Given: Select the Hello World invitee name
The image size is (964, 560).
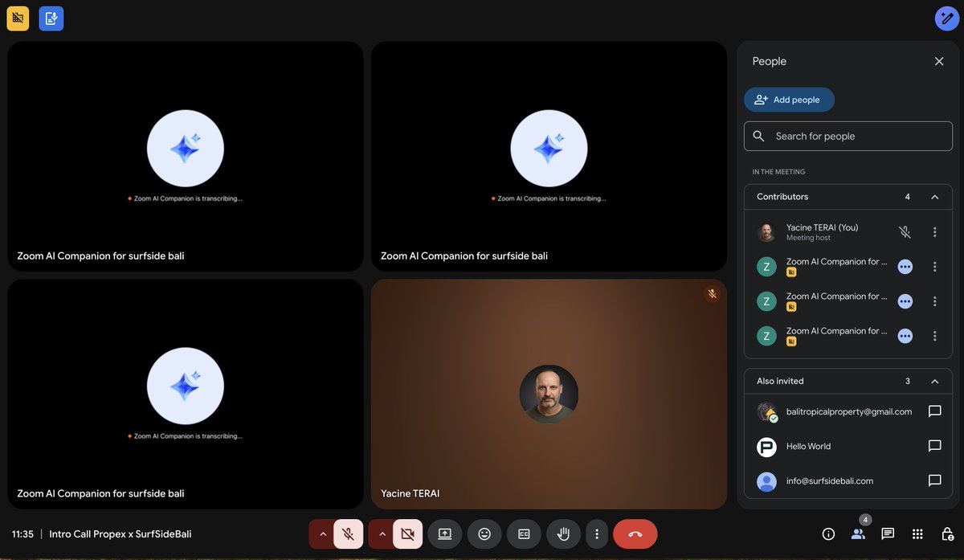Looking at the screenshot, I should 808,446.
